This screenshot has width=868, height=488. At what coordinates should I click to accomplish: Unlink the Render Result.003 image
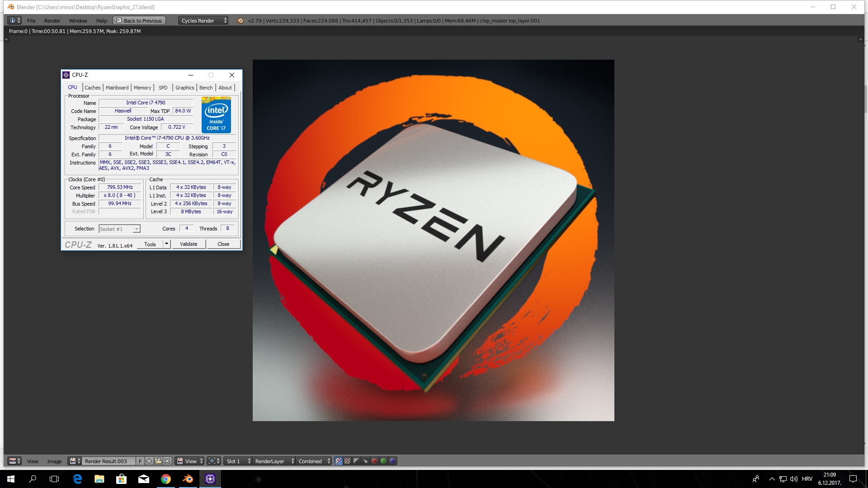coord(167,461)
